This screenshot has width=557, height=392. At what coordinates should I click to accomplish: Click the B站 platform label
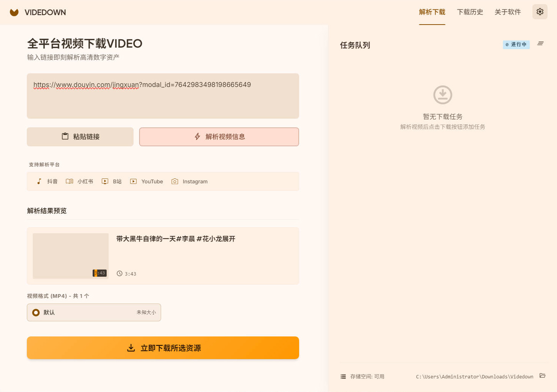point(117,181)
